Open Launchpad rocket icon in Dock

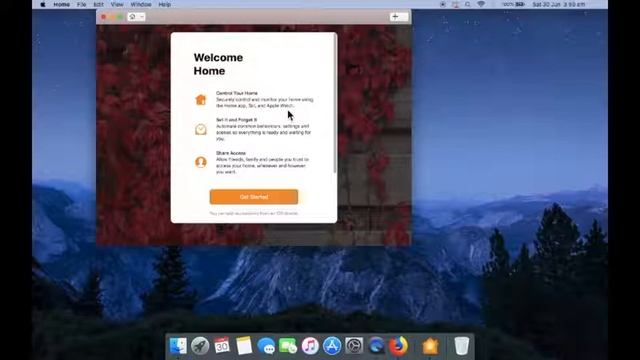pyautogui.click(x=200, y=346)
